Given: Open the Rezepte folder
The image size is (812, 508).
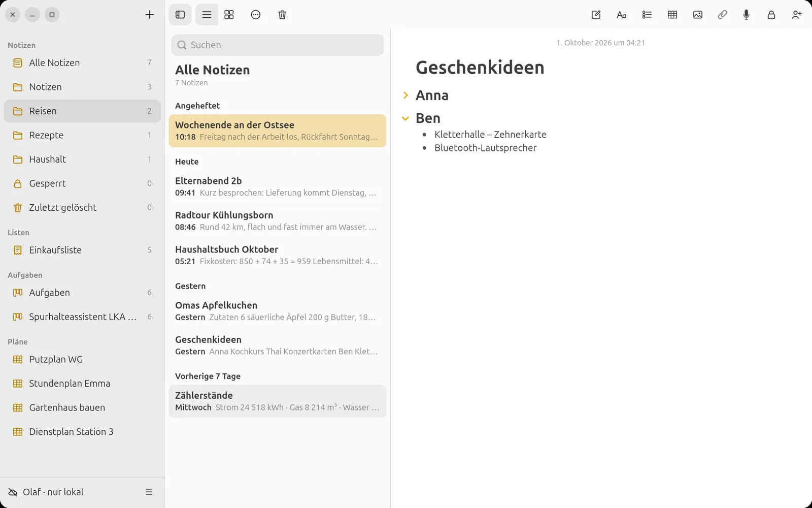Looking at the screenshot, I should [x=82, y=135].
